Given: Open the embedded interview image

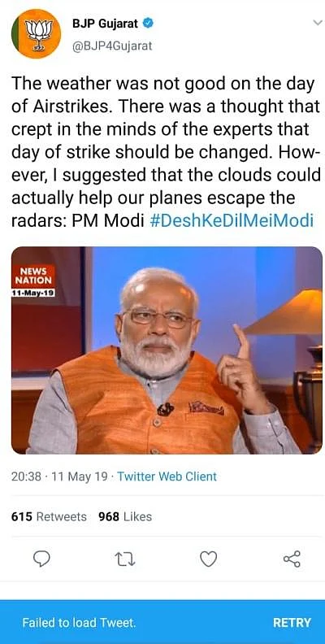Looking at the screenshot, I should 167,350.
